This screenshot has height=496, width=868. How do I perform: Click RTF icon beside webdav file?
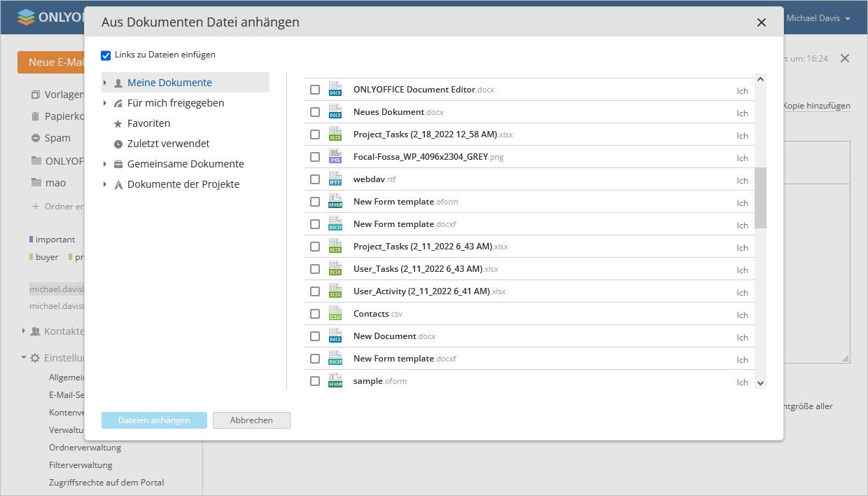click(335, 179)
